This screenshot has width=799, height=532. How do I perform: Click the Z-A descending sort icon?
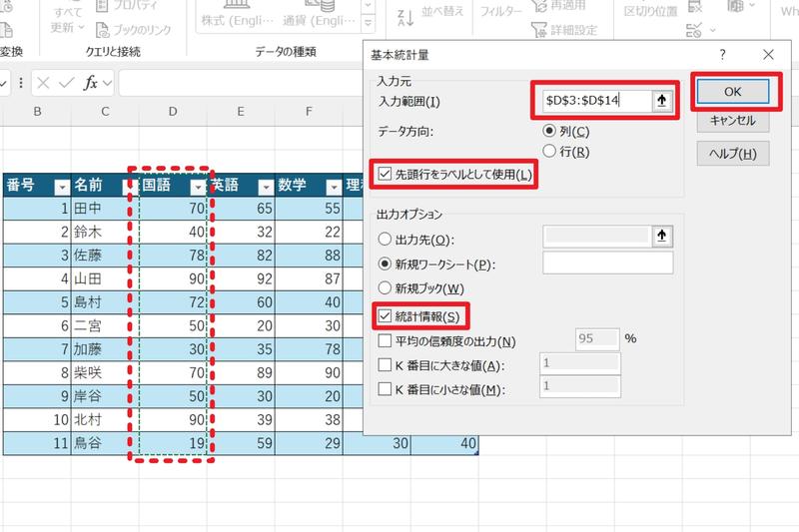point(405,18)
